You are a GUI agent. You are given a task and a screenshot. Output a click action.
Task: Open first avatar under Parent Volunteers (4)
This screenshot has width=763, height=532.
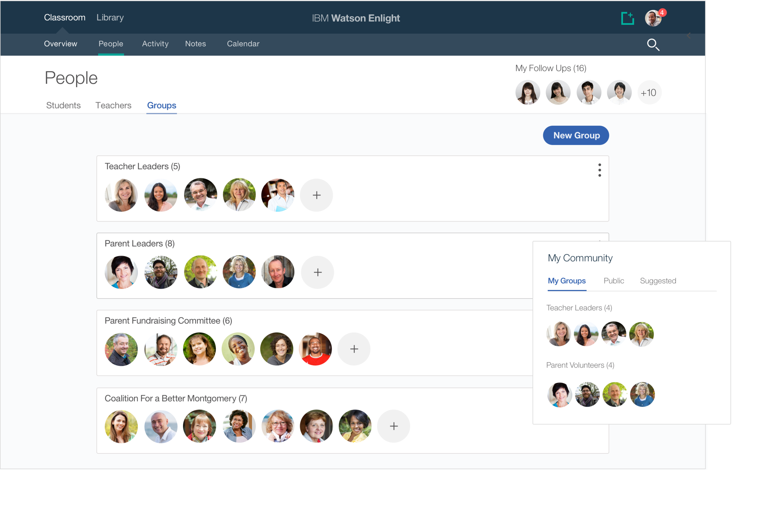click(560, 394)
